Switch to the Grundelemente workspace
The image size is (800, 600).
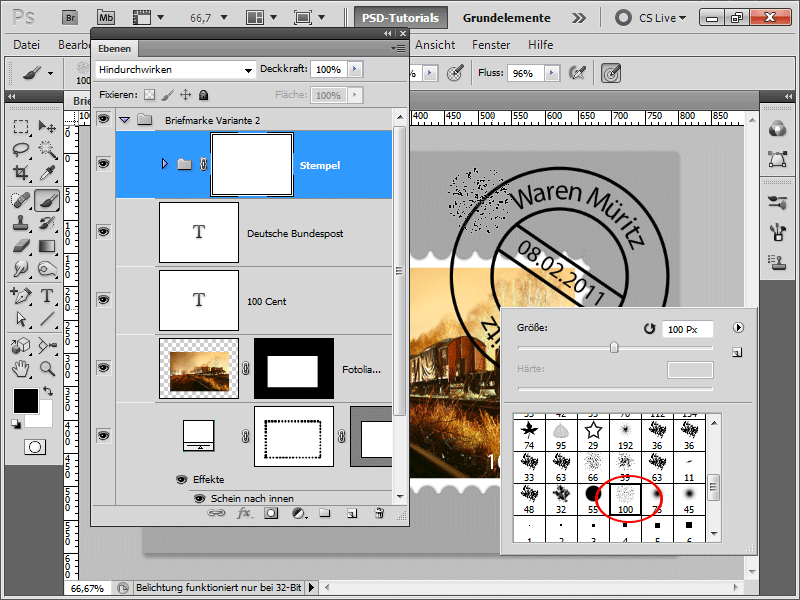pos(507,18)
